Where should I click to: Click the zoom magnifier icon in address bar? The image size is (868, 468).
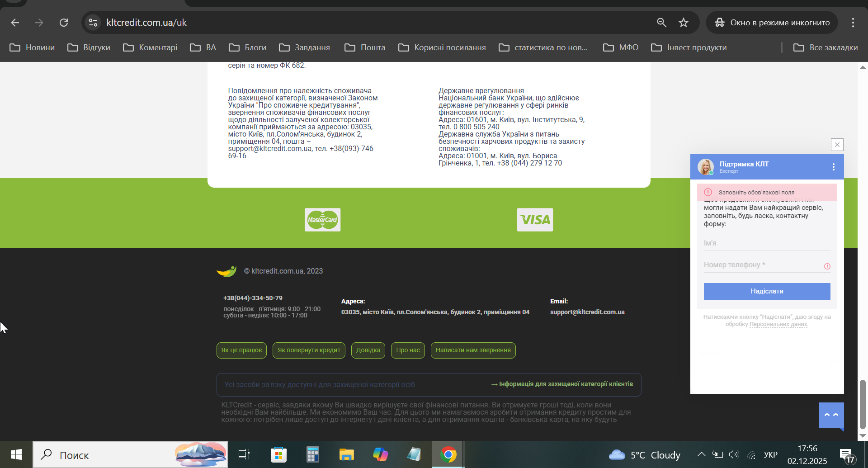[661, 23]
